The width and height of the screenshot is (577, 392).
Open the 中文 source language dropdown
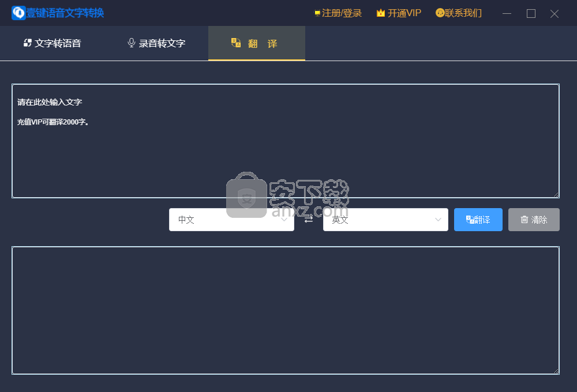(x=231, y=220)
